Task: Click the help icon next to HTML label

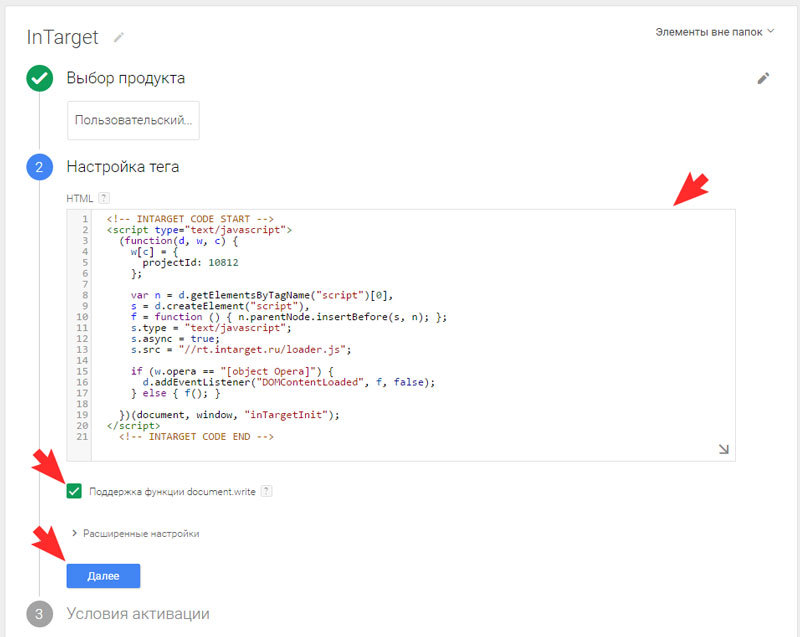Action: point(104,198)
